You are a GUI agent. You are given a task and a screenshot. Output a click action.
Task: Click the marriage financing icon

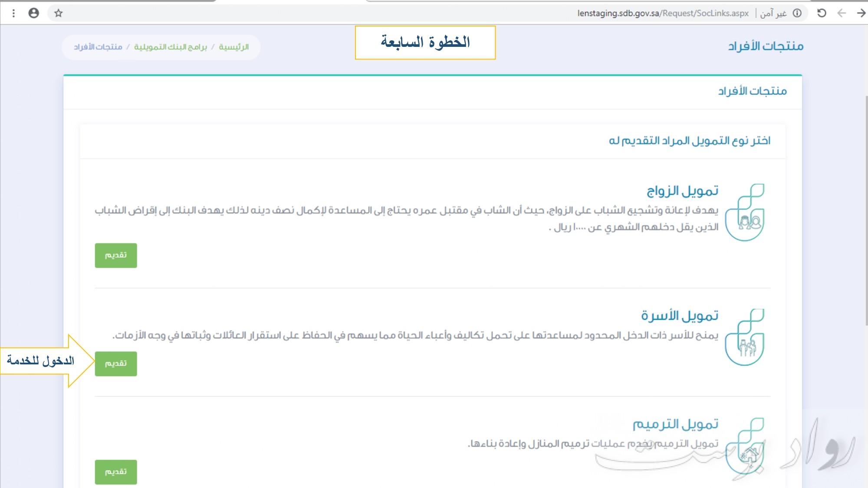(745, 213)
